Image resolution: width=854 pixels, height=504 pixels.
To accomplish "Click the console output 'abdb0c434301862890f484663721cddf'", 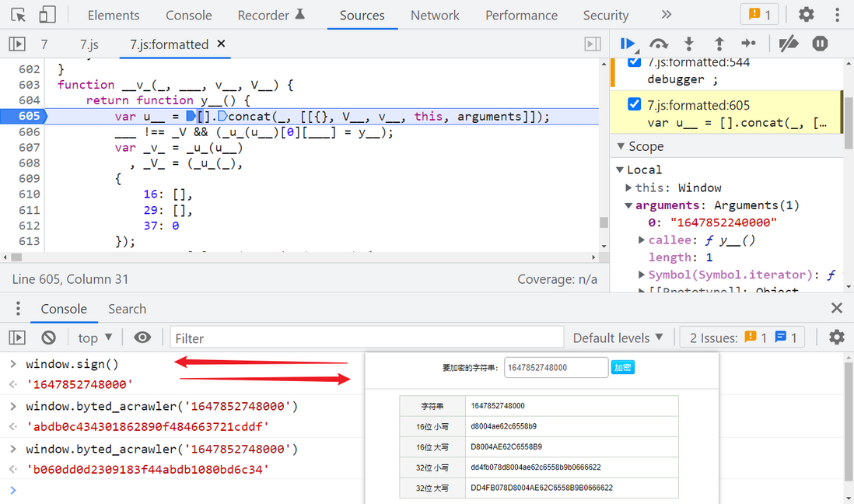I will (148, 427).
